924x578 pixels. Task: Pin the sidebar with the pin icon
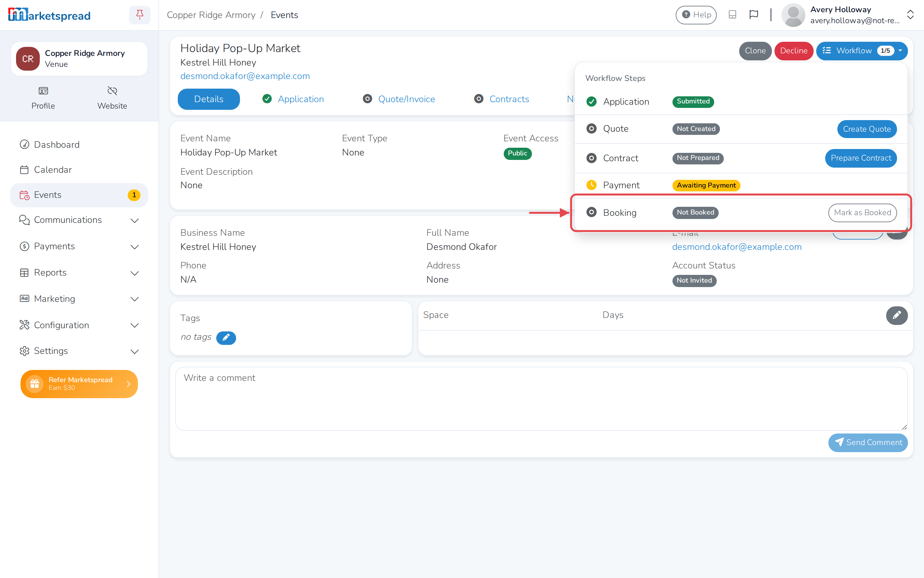tap(140, 15)
